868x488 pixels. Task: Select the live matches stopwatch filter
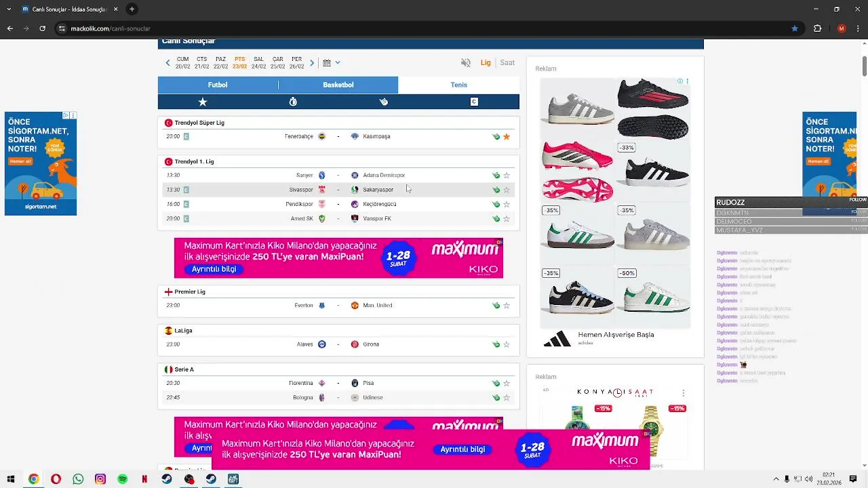click(x=293, y=102)
